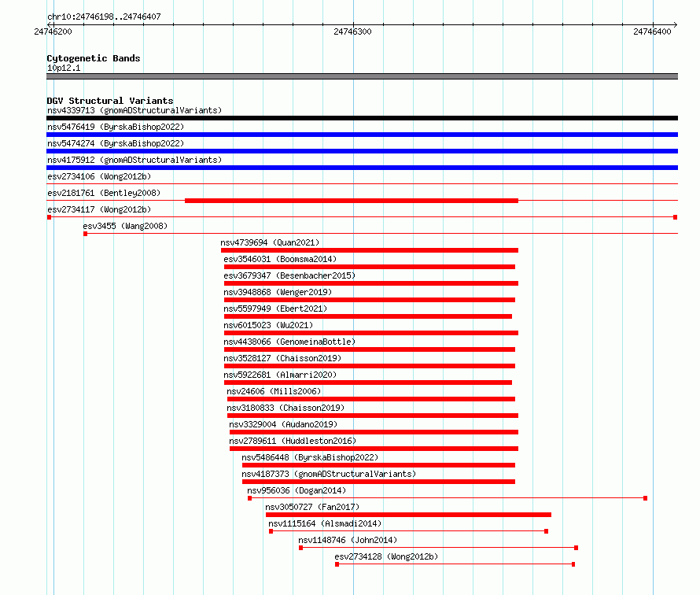Select esv2734128 Wong2012b label
The width and height of the screenshot is (700, 595).
pos(386,556)
